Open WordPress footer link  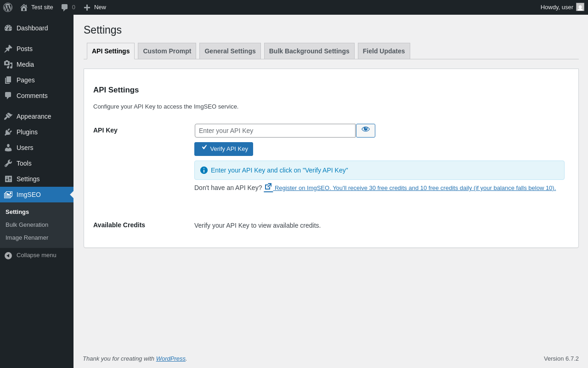(x=171, y=358)
